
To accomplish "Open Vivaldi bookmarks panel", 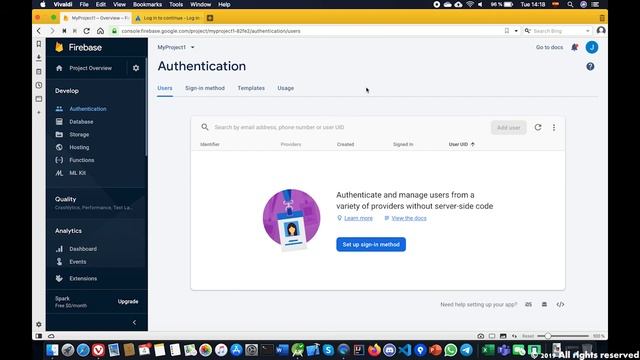I will pyautogui.click(x=39, y=44).
